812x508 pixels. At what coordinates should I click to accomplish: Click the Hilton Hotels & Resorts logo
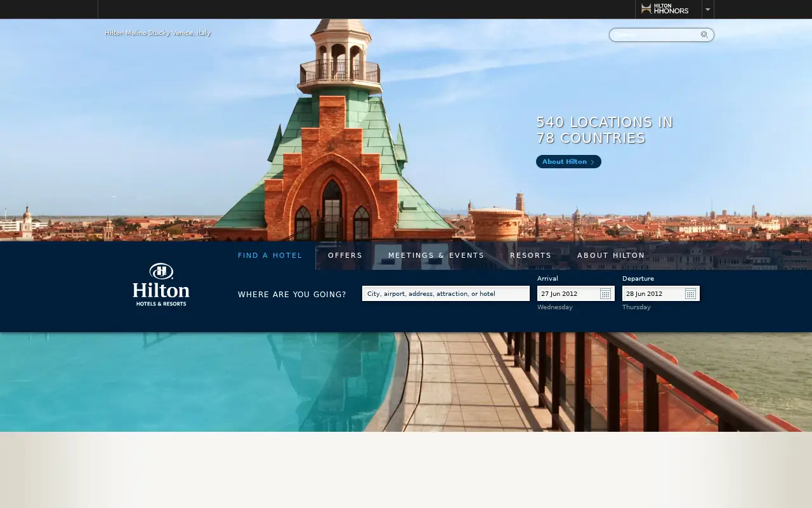(x=161, y=284)
